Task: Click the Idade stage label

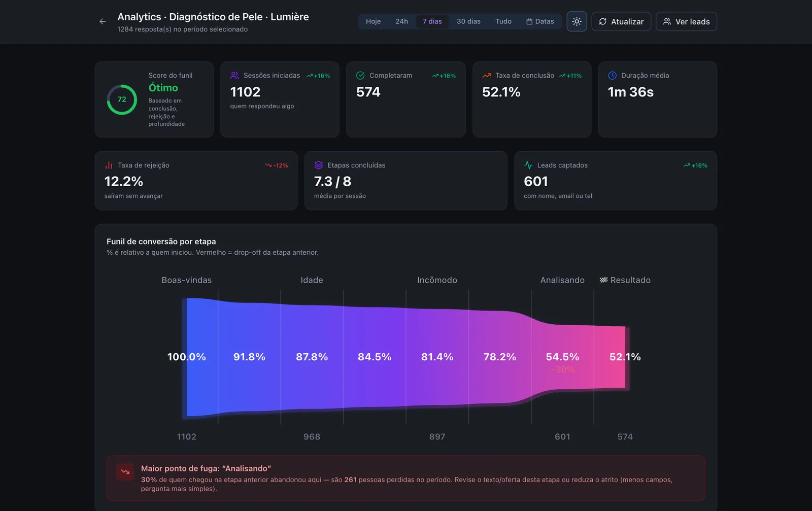Action: [312, 280]
